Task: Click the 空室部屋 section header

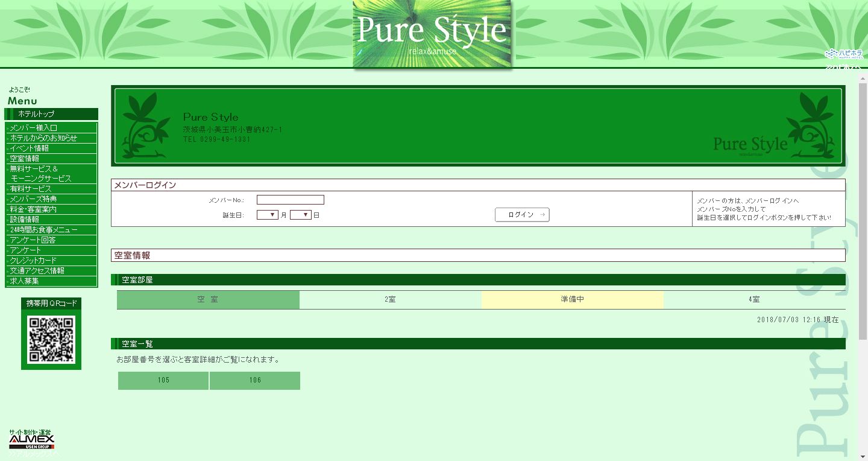Action: click(478, 279)
